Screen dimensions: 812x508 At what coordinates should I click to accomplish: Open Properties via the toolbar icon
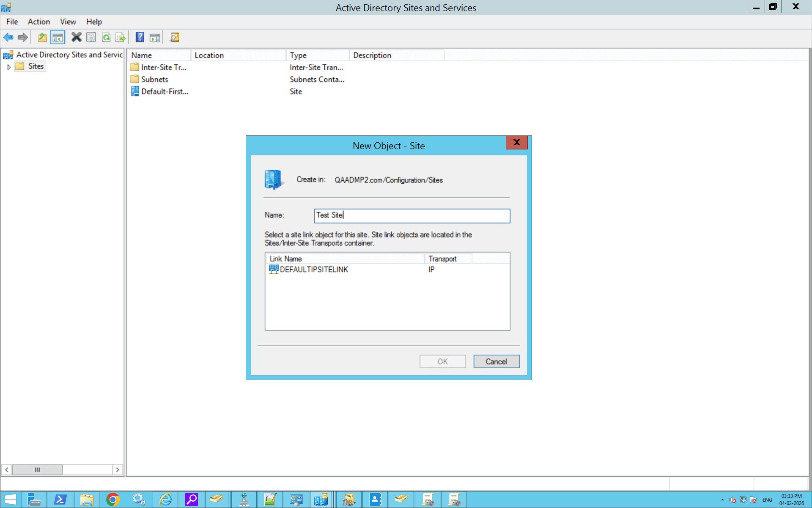(x=91, y=37)
